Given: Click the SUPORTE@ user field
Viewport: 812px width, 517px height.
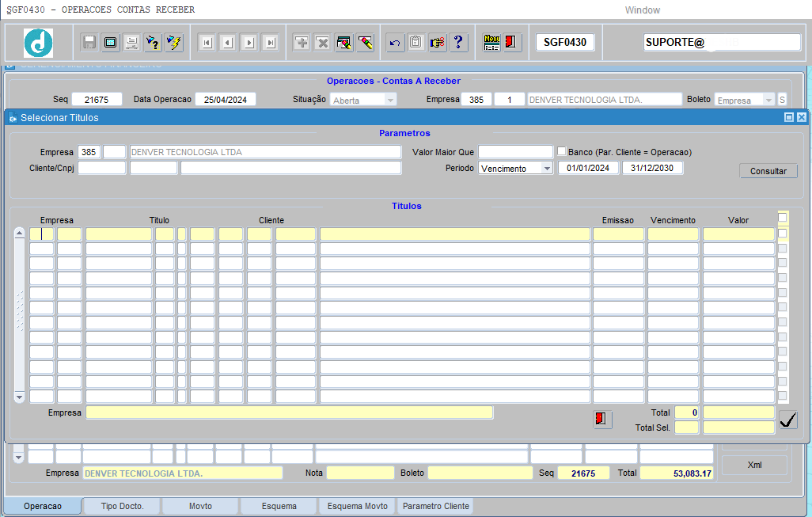Looking at the screenshot, I should 722,42.
